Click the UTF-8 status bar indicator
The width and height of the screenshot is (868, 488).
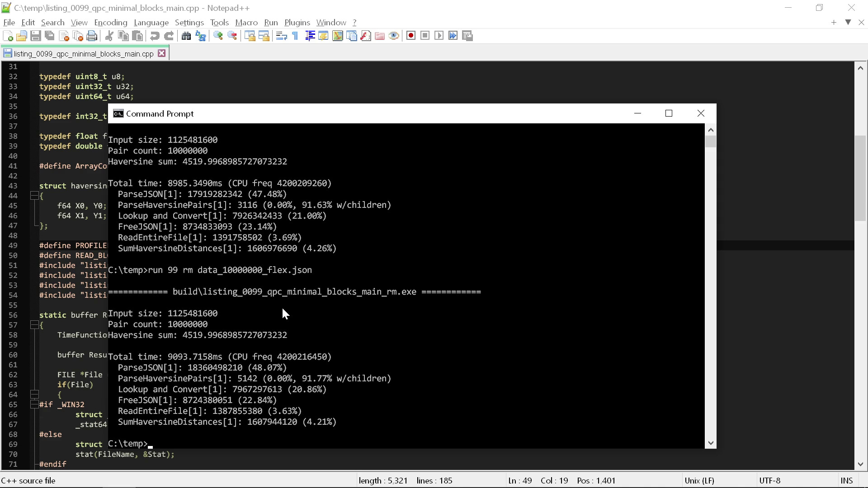(x=770, y=480)
